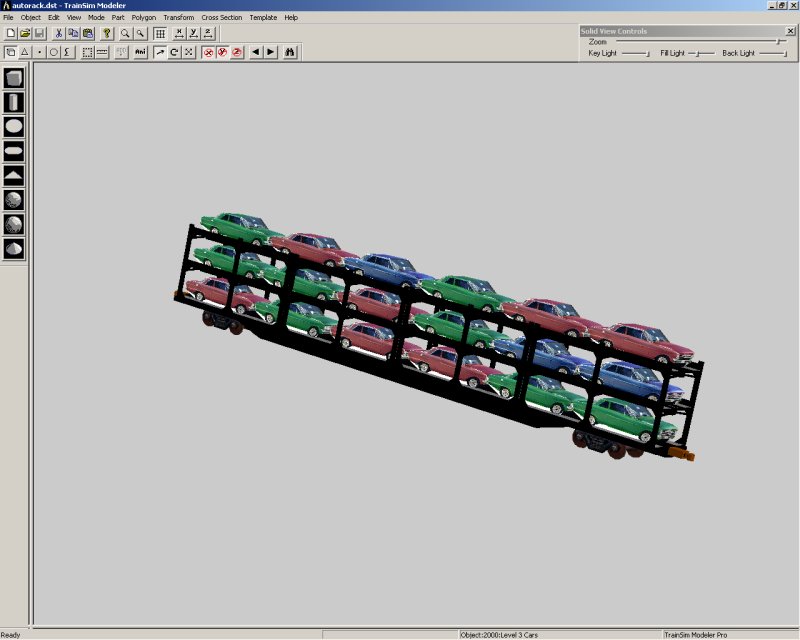Screen dimensions: 800x640
Task: Switch to the X axis view
Action: click(x=179, y=34)
